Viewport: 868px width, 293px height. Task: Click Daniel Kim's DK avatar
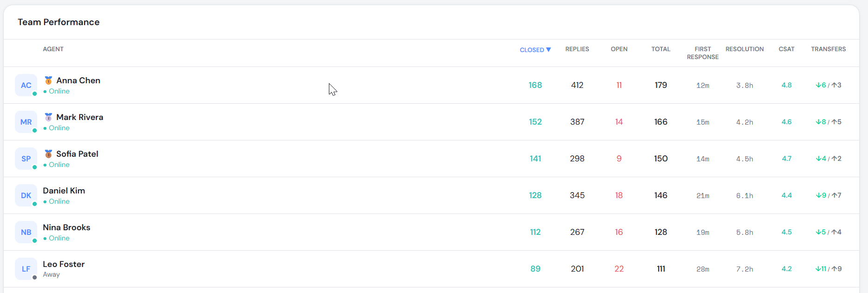point(26,195)
